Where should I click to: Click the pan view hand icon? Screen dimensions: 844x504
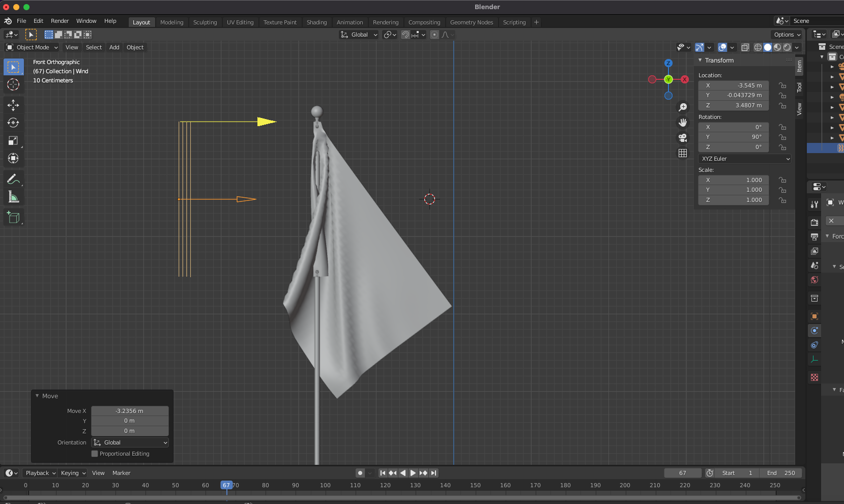683,123
